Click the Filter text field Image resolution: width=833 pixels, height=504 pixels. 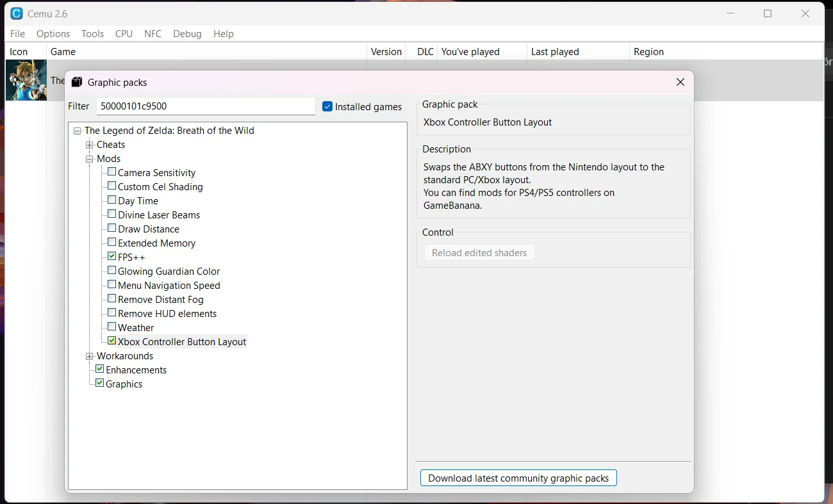(x=205, y=106)
